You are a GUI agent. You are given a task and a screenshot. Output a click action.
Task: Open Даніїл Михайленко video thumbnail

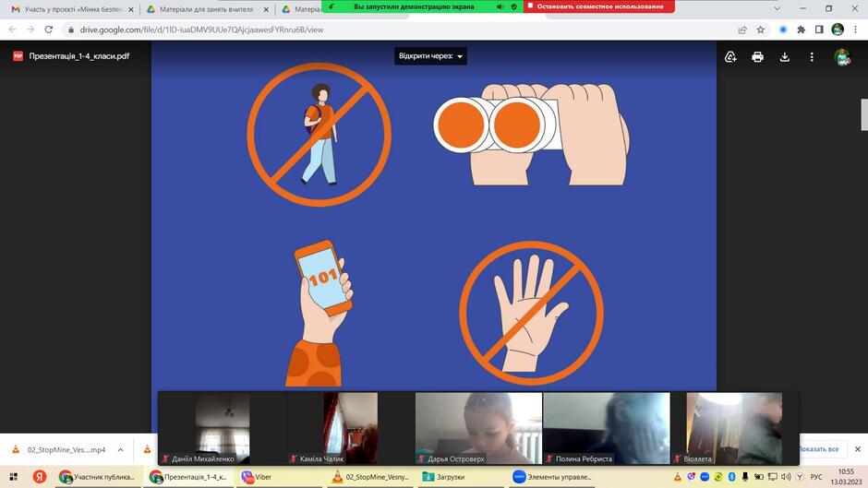(x=223, y=428)
